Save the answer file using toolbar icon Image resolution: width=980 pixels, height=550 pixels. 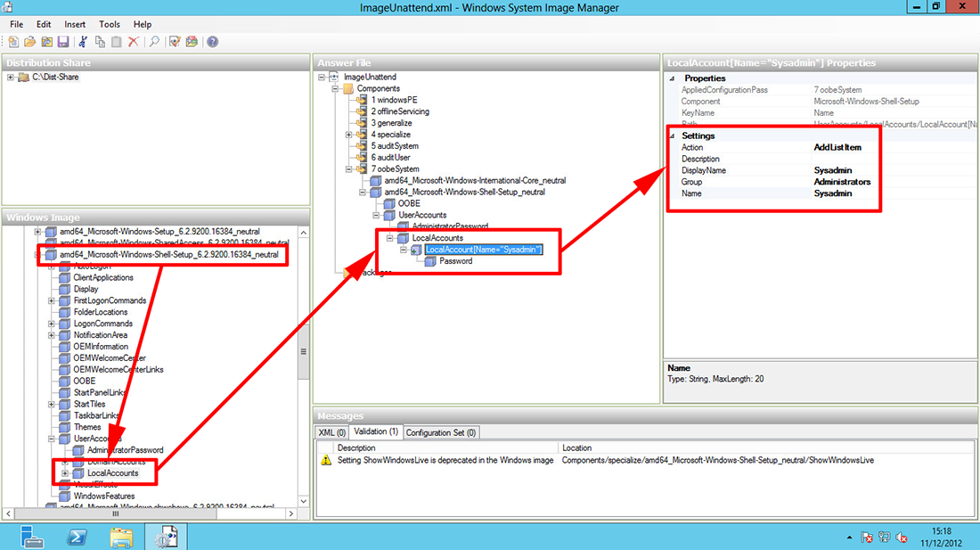[x=63, y=42]
